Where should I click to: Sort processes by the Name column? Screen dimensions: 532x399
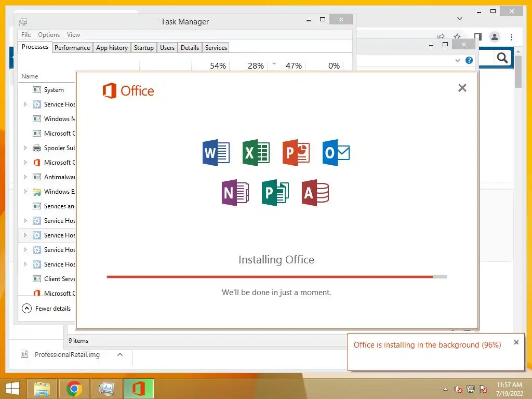click(30, 76)
